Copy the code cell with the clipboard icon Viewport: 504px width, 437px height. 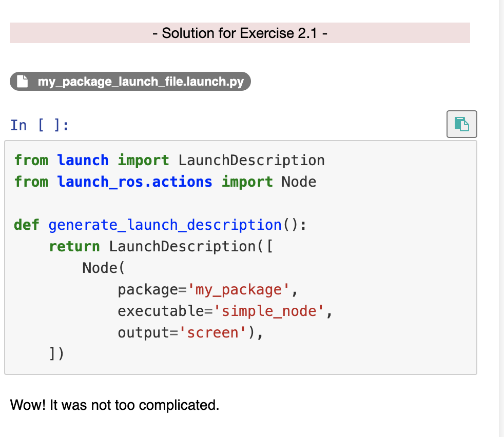pos(461,124)
